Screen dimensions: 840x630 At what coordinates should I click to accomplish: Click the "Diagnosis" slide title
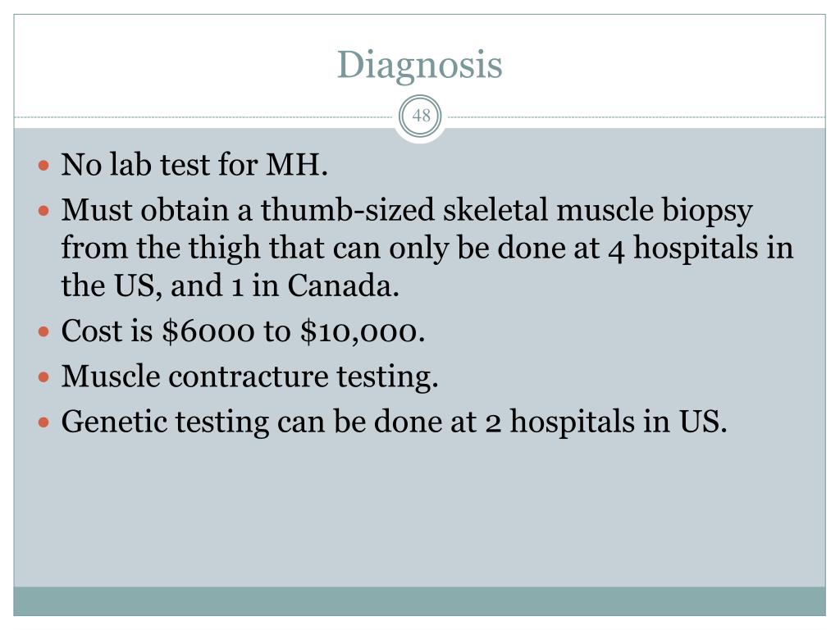(x=419, y=65)
